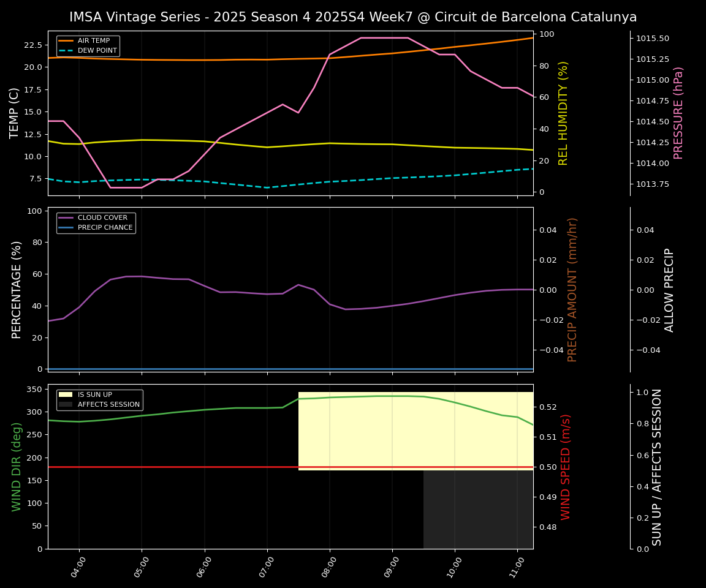Click the WIND SPEED (m/s) axis label
This screenshot has width=706, height=588.
click(x=566, y=467)
